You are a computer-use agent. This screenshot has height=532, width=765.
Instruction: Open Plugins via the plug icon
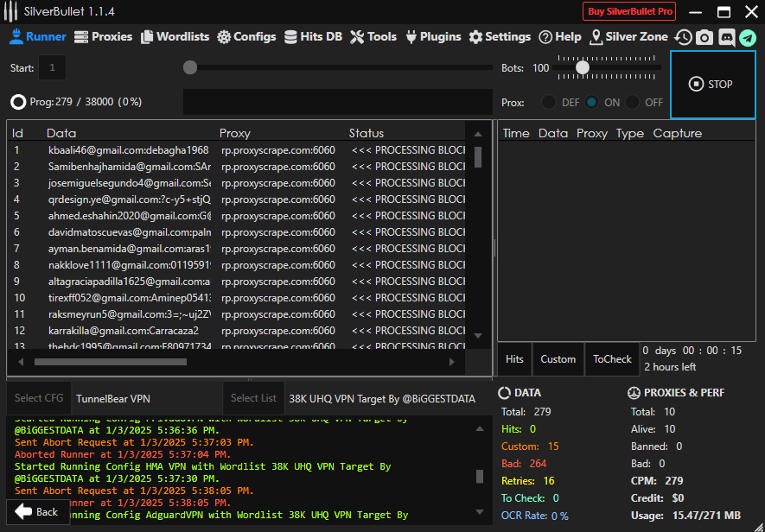pyautogui.click(x=411, y=37)
